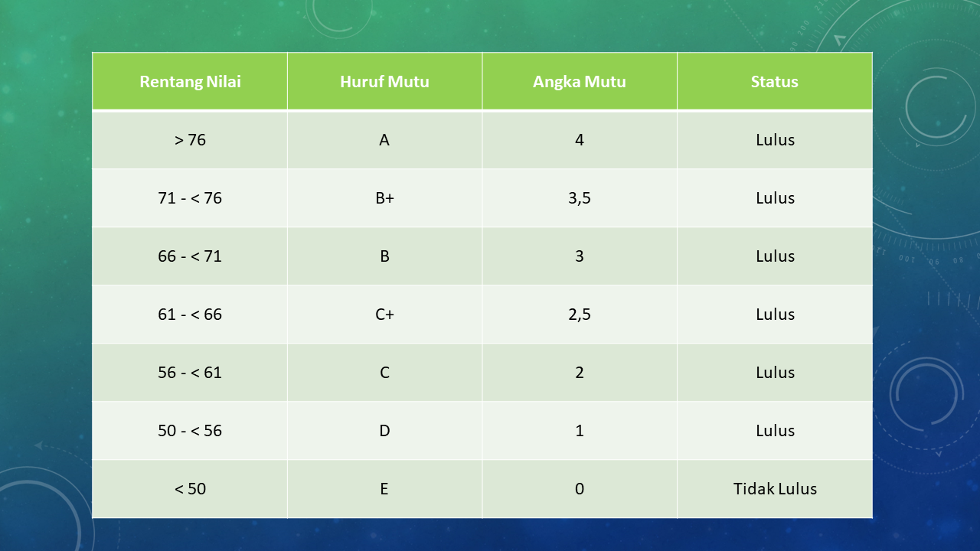Click the "C+" grade letter cell

384,315
